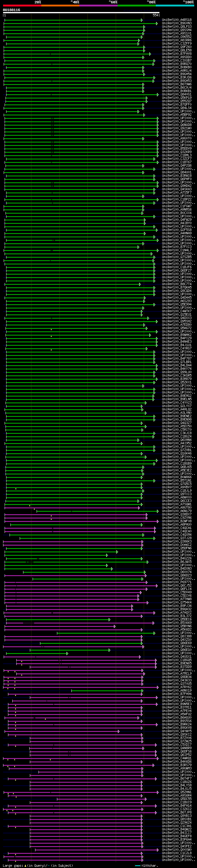Select the UniRef100_Q00XW0 label

pyautogui.click(x=177, y=850)
